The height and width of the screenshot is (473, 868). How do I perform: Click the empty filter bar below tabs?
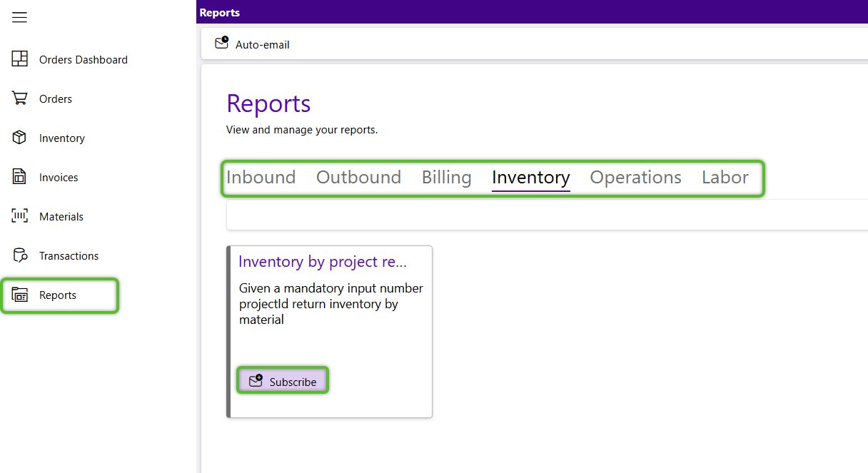pos(542,215)
